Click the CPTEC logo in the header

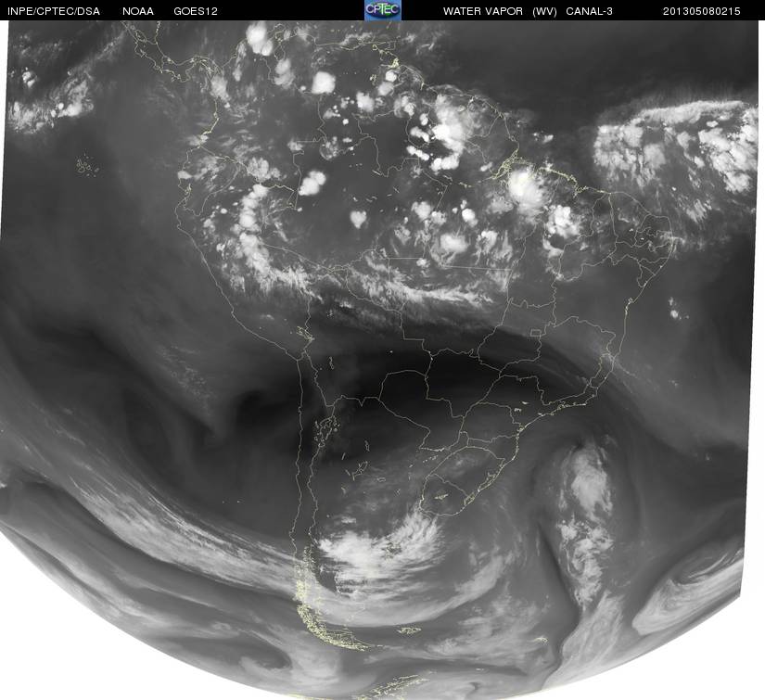click(383, 10)
